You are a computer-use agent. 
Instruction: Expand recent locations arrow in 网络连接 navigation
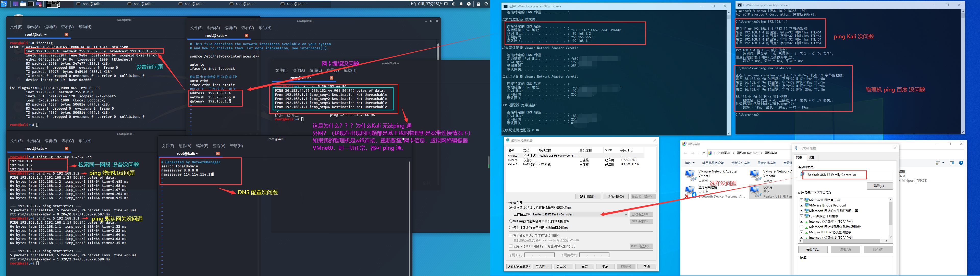tap(699, 153)
